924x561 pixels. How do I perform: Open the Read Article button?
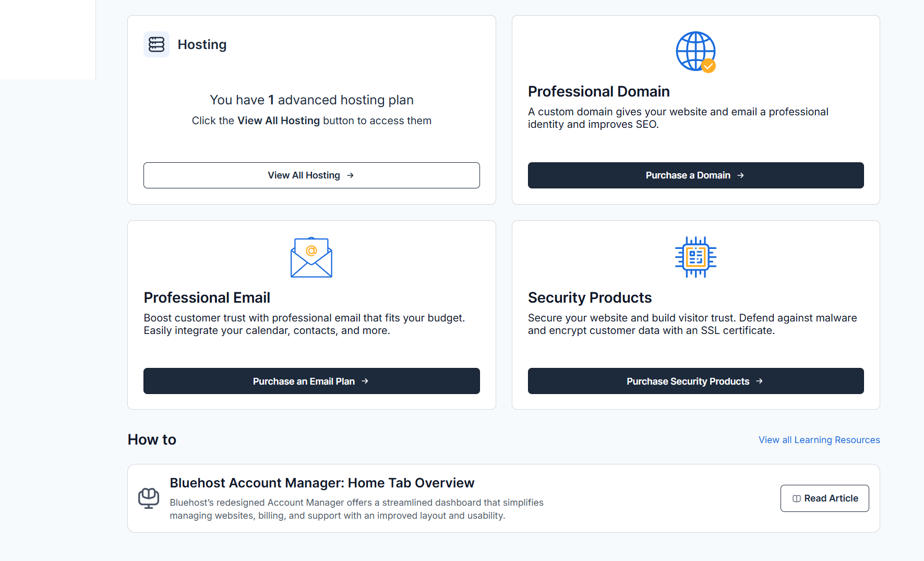click(x=824, y=498)
